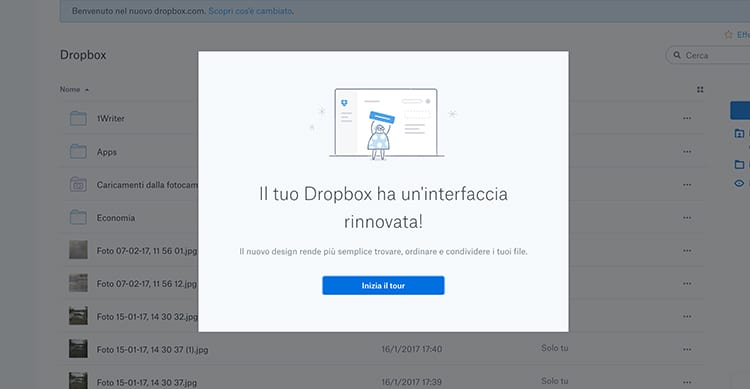The image size is (750, 389).
Task: Click the blue upload button at right edge
Action: [x=740, y=110]
